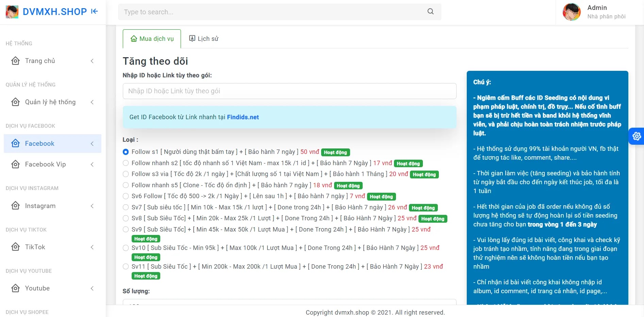
Task: Click the Admin user name
Action: (597, 8)
